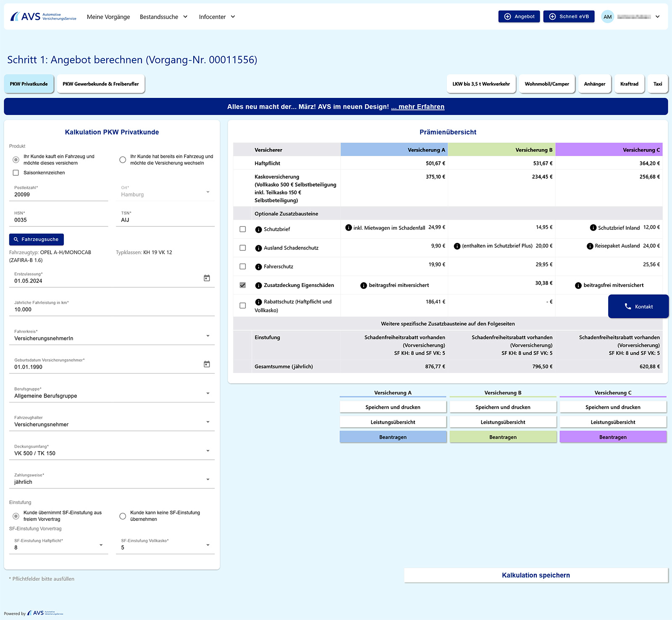Expand the Infocenter menu
This screenshot has width=672, height=620.
(x=217, y=17)
